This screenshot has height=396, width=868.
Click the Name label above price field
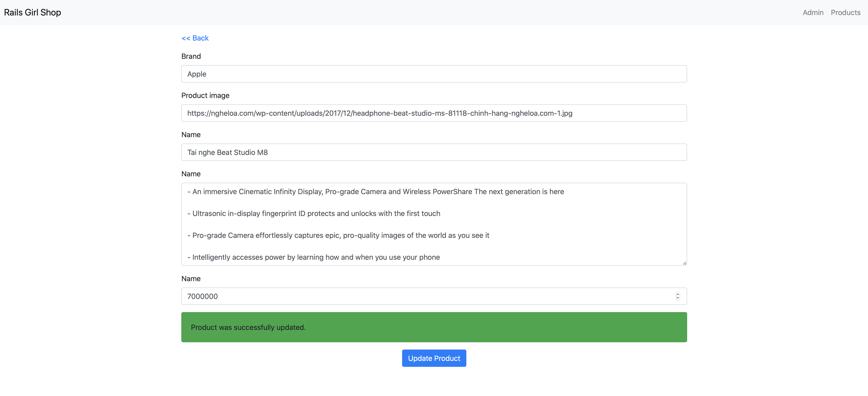click(x=191, y=279)
